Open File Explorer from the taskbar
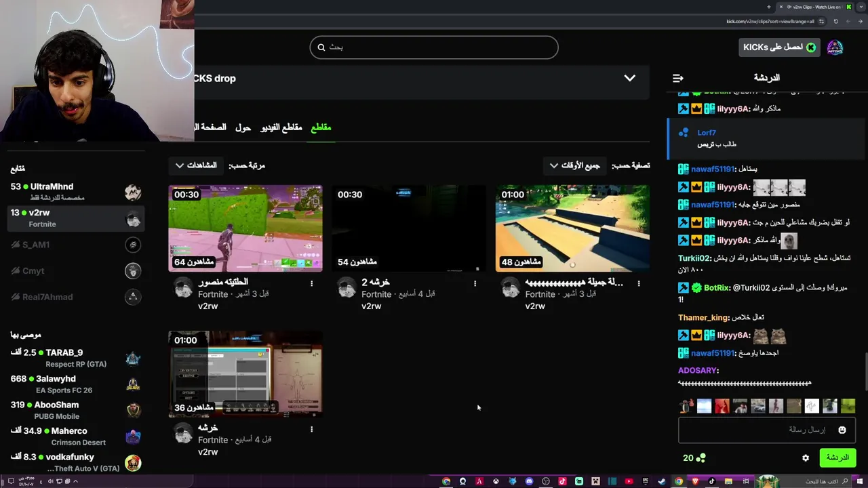 tap(728, 481)
